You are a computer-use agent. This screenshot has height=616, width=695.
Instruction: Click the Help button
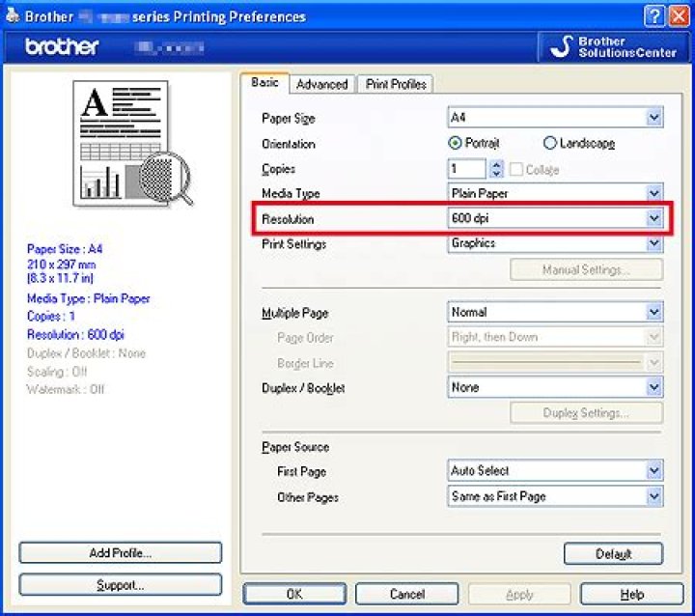(631, 594)
